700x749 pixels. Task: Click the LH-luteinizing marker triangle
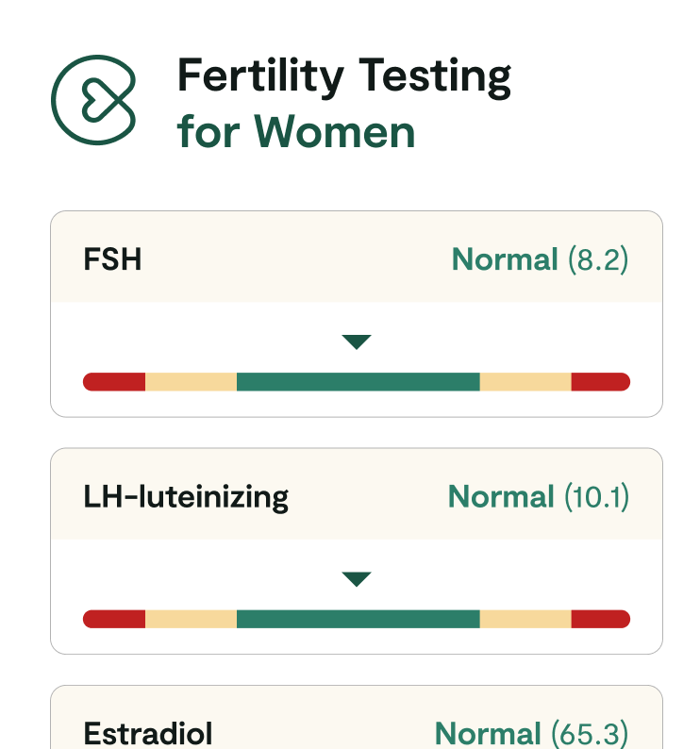click(357, 579)
